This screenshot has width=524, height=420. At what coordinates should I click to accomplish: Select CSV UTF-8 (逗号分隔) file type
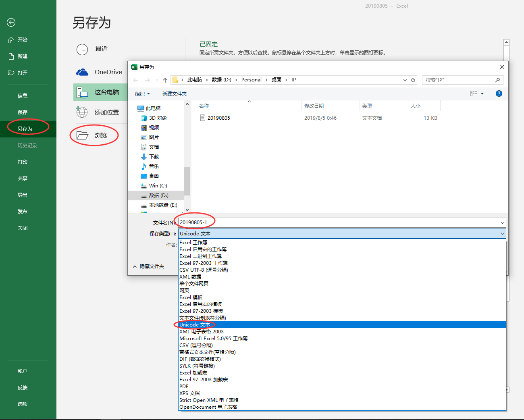(x=204, y=270)
